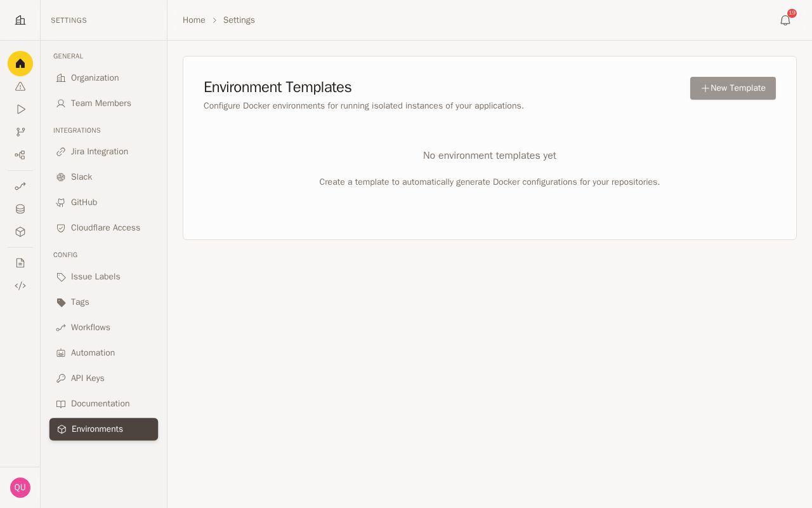Click the filled Tags icon
This screenshot has width=812, height=508.
click(61, 302)
